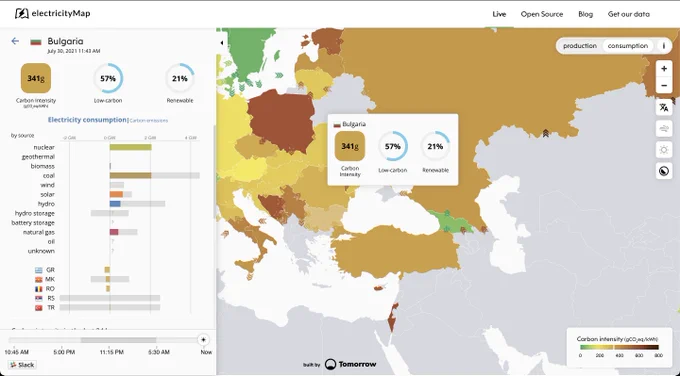The image size is (680, 376).
Task: Click the 'biomass' source label
Action: [x=42, y=166]
